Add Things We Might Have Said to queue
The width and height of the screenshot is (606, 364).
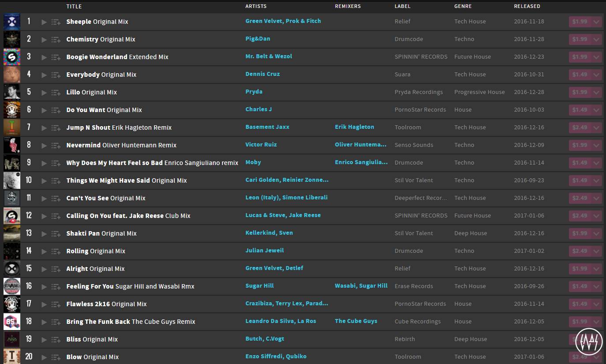click(56, 180)
